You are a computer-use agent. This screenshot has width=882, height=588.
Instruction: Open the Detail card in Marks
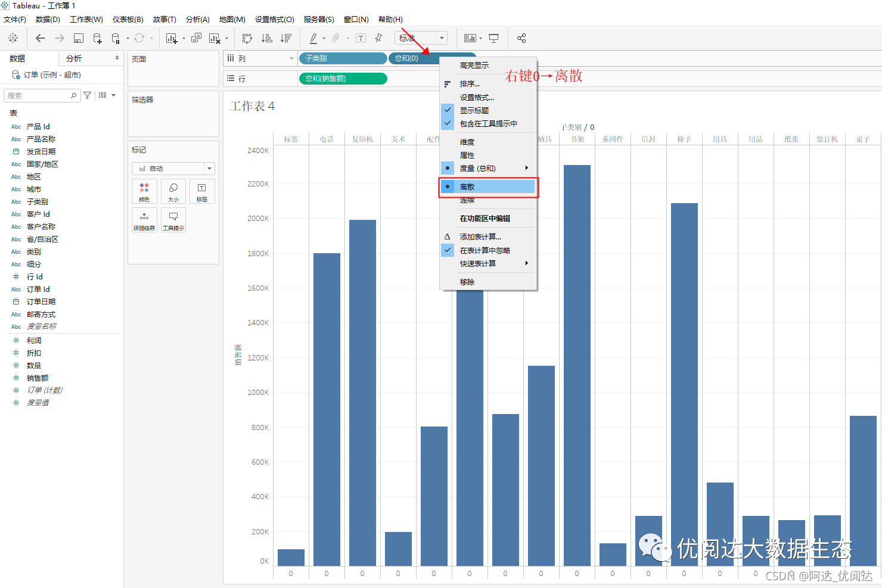[x=144, y=220]
